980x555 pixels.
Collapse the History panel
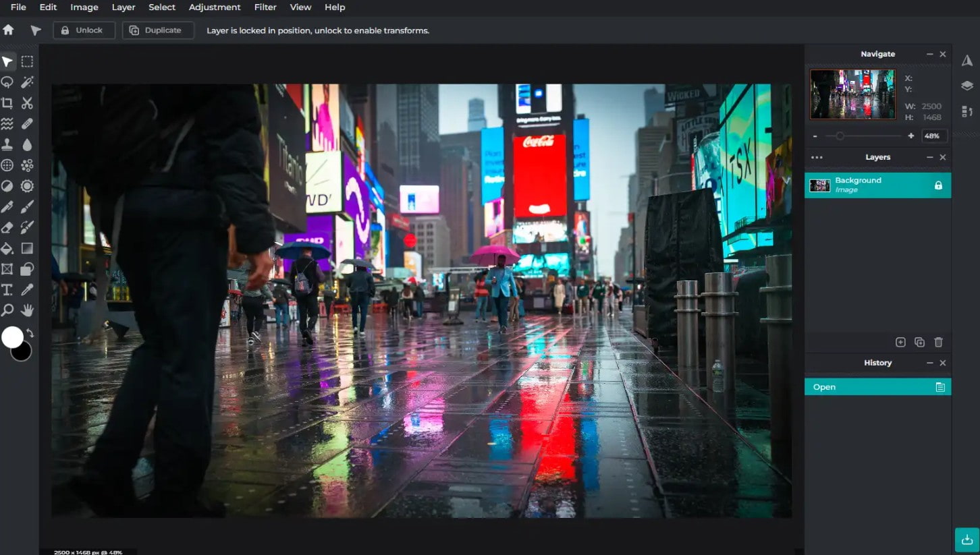(929, 363)
